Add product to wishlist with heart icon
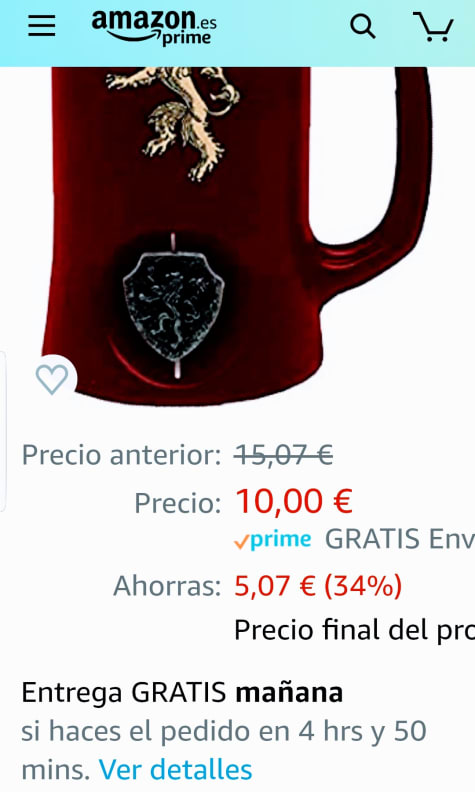The height and width of the screenshot is (792, 475). tap(52, 379)
